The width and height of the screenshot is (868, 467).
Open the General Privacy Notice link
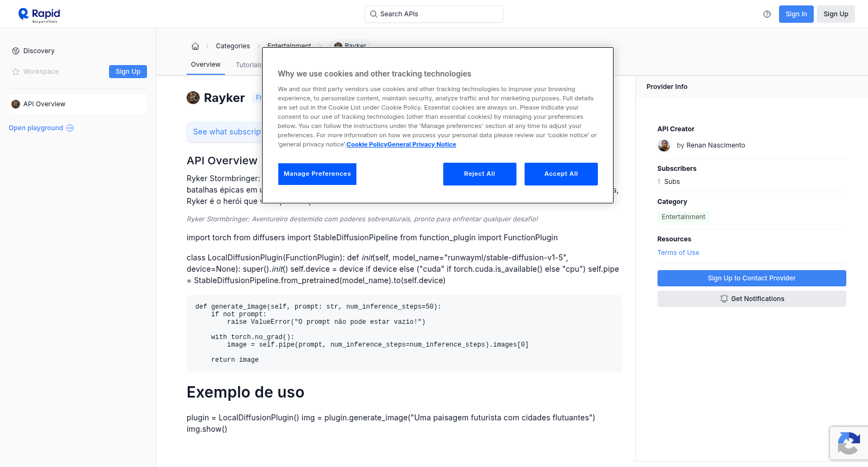tap(422, 144)
